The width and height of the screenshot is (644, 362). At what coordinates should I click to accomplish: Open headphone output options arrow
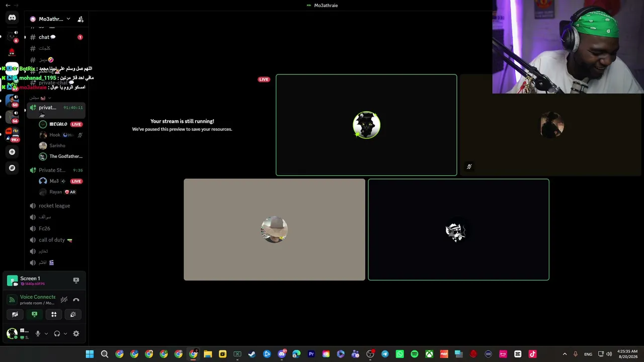[x=65, y=333]
